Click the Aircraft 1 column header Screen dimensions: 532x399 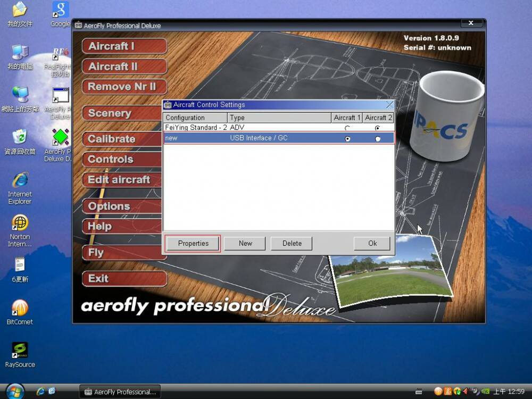tap(347, 118)
